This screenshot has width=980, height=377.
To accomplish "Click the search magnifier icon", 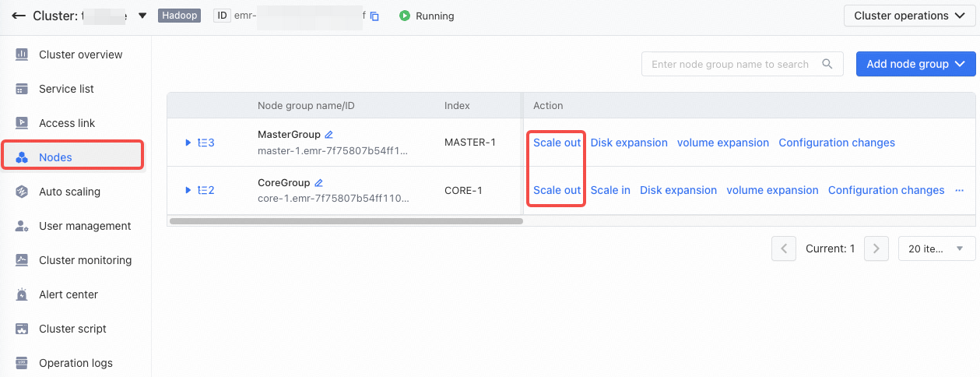I will [x=827, y=64].
